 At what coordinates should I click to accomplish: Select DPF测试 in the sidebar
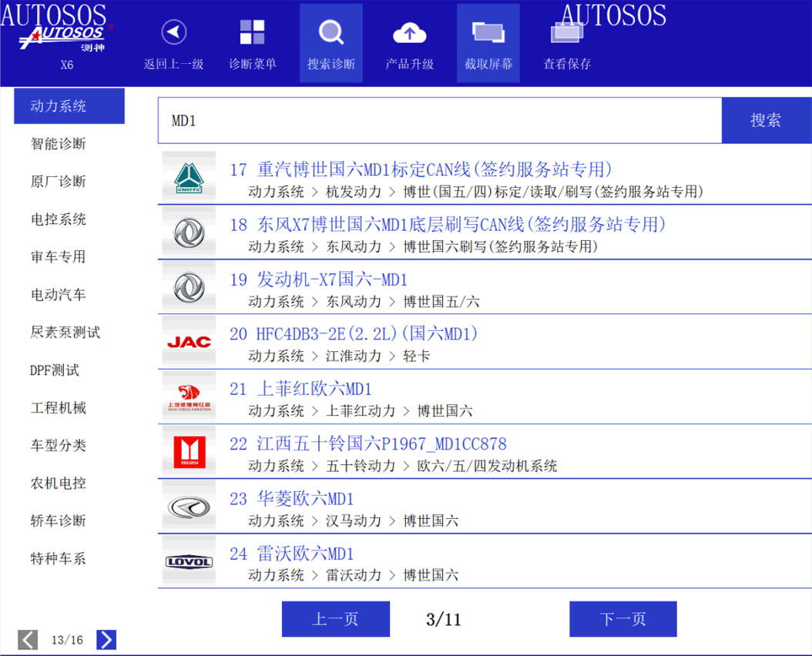pyautogui.click(x=55, y=370)
